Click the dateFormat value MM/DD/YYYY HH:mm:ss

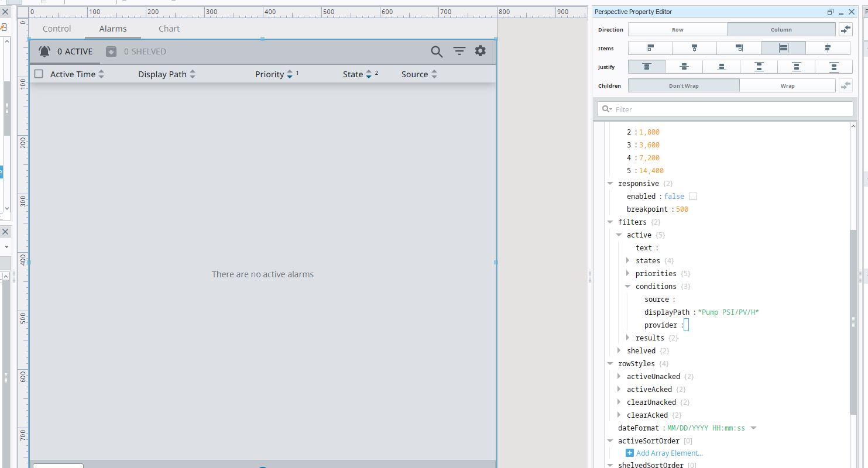pyautogui.click(x=706, y=428)
